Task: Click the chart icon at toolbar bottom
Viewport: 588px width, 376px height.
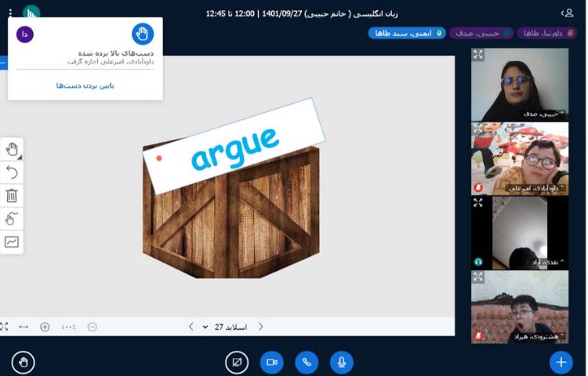Action: (x=12, y=242)
